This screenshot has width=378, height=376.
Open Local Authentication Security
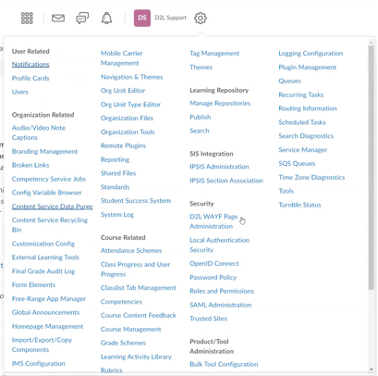220,245
